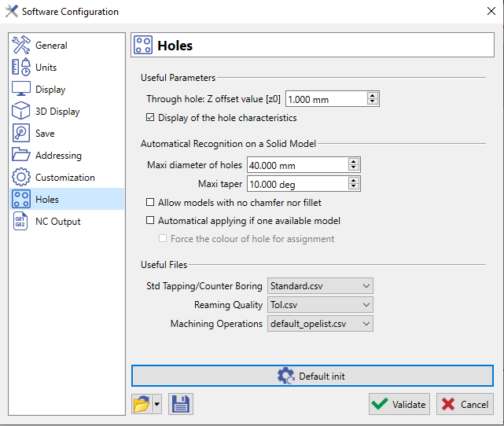The width and height of the screenshot is (504, 426).
Task: Increase Maxi diameter of holes with up arrow
Action: point(354,161)
